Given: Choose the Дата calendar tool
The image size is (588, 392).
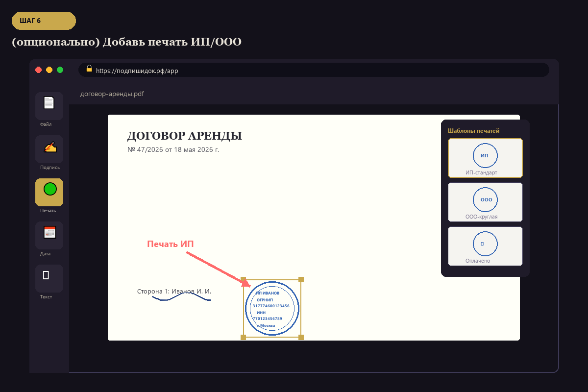Looking at the screenshot, I should coord(49,235).
